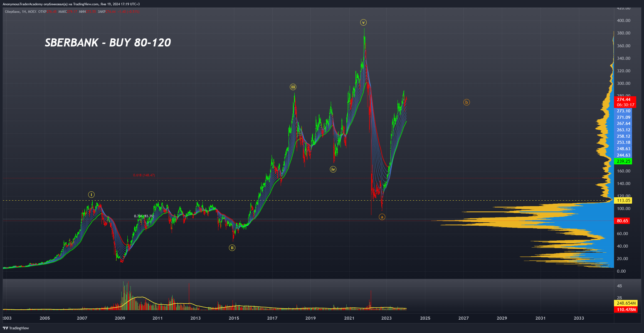The height and width of the screenshot is (333, 644).
Task: Click the blue price label 271.09
Action: click(623, 117)
